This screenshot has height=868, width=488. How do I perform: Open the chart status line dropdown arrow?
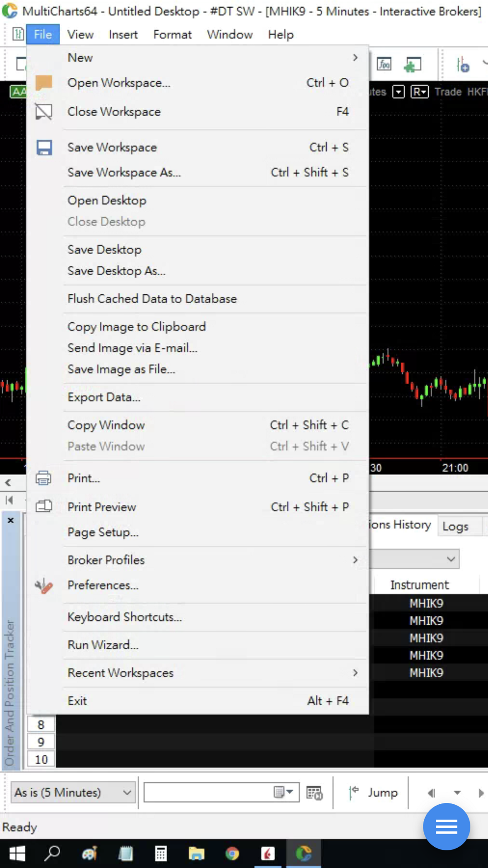point(398,92)
